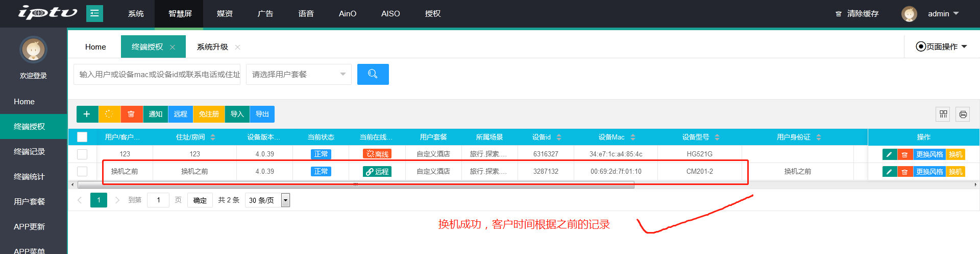Click the 免注册 toolbar button
The width and height of the screenshot is (980, 254).
click(x=209, y=114)
